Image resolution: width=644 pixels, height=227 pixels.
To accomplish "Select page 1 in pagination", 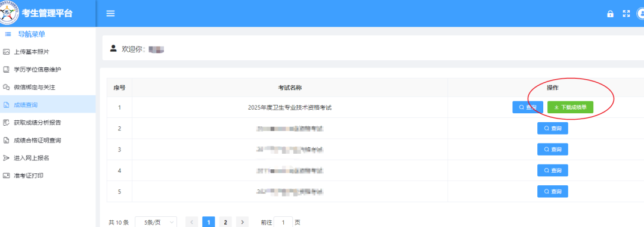I will click(209, 222).
